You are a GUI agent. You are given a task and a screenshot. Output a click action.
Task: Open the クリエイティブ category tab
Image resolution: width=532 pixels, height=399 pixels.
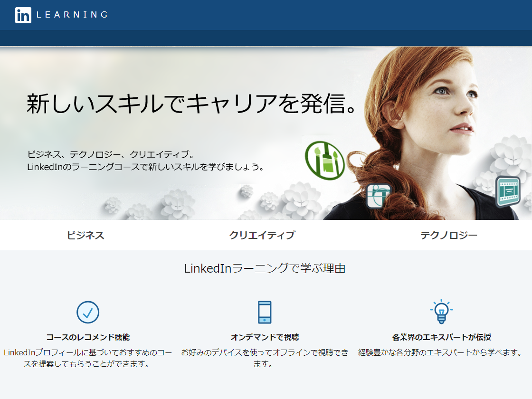click(x=262, y=235)
